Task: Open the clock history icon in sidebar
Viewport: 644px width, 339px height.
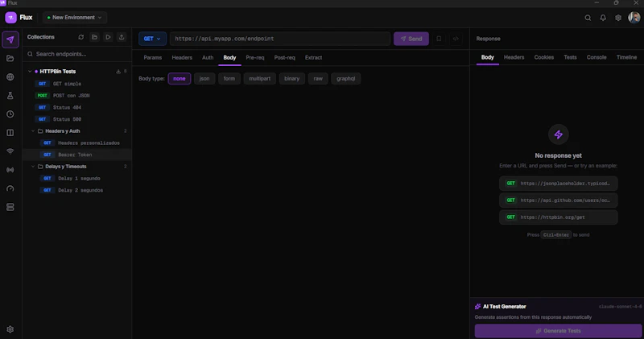Action: click(x=10, y=114)
